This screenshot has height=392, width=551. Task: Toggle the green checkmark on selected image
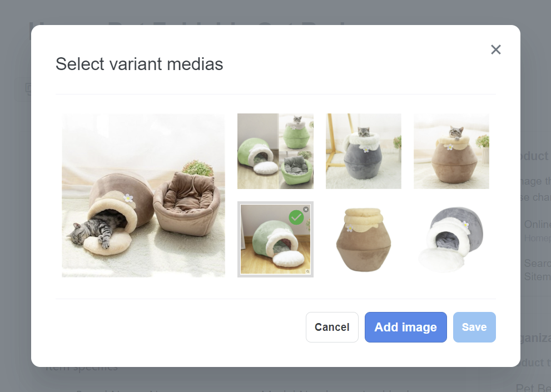(296, 217)
